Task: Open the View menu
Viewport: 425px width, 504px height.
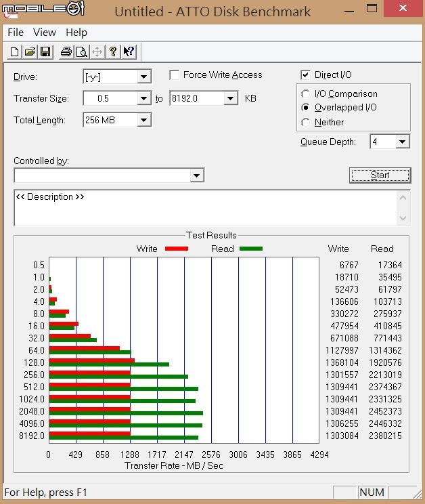Action: click(x=44, y=33)
